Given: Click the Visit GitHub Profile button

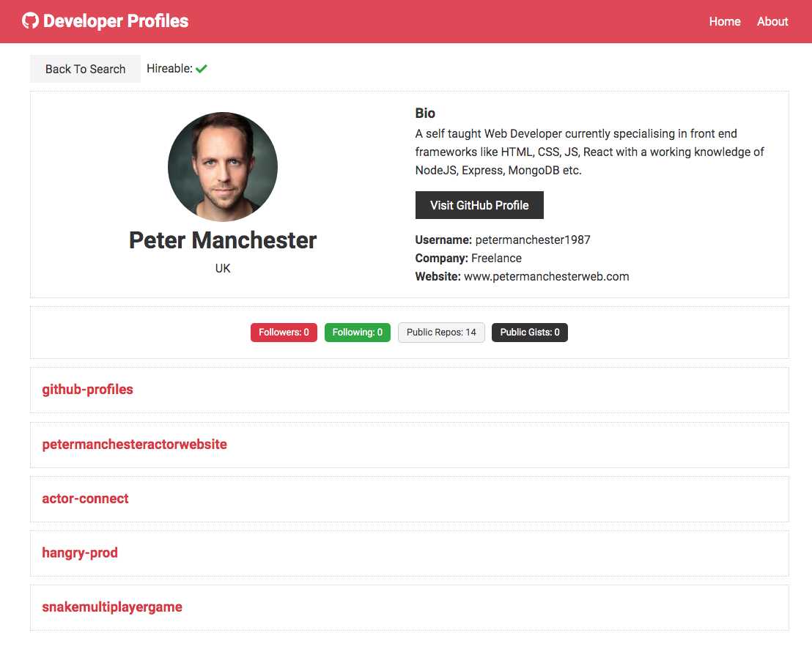Looking at the screenshot, I should 479,205.
